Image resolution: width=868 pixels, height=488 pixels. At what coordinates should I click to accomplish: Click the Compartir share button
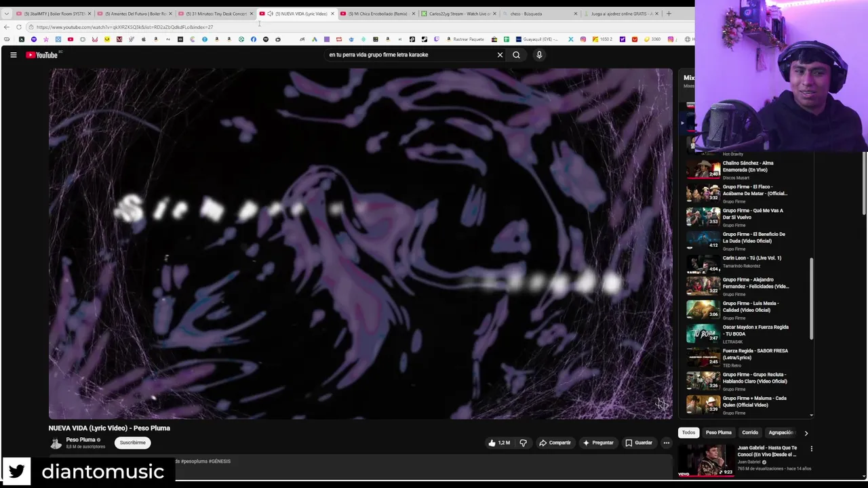555,443
